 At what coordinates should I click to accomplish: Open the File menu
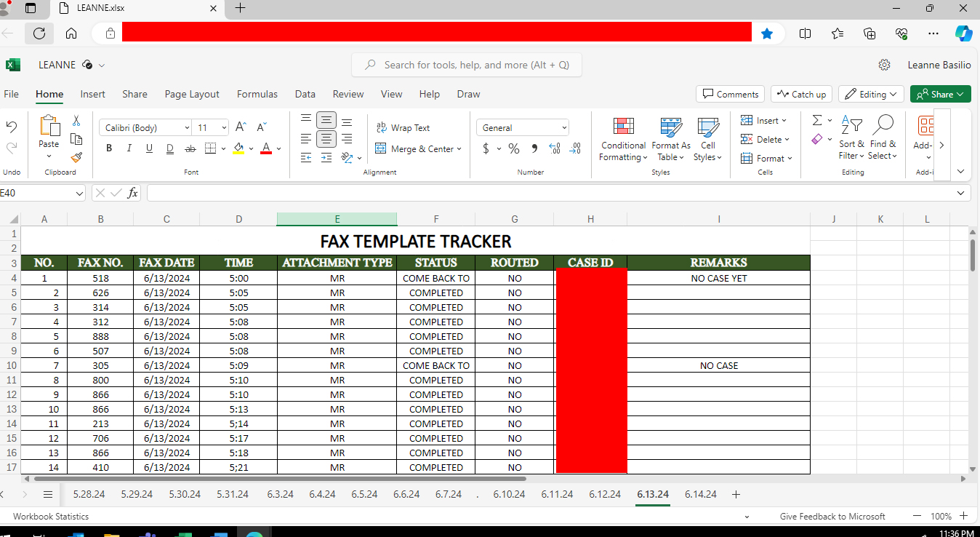12,94
